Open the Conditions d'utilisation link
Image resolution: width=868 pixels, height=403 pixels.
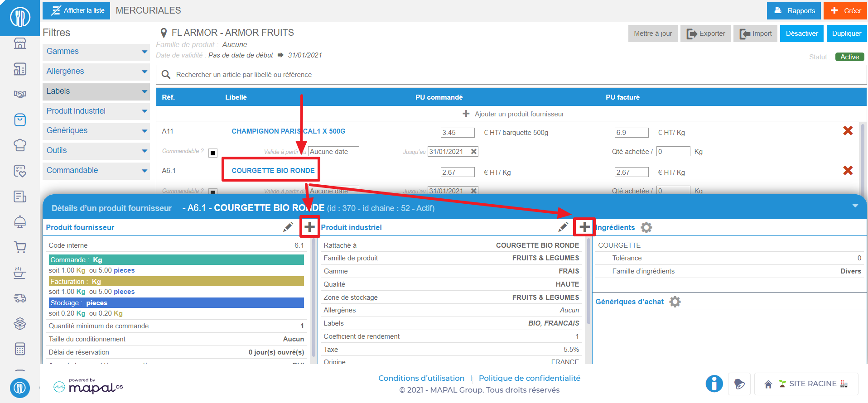[421, 378]
